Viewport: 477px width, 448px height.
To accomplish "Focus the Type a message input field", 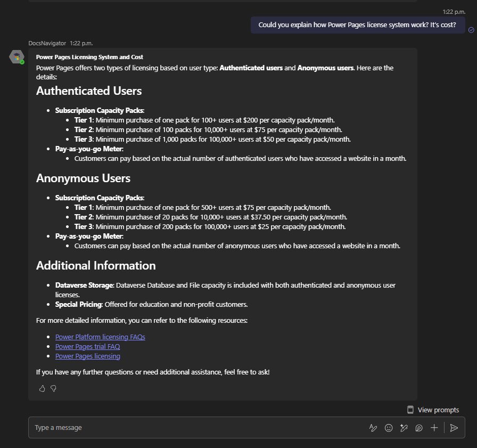I will (x=198, y=428).
